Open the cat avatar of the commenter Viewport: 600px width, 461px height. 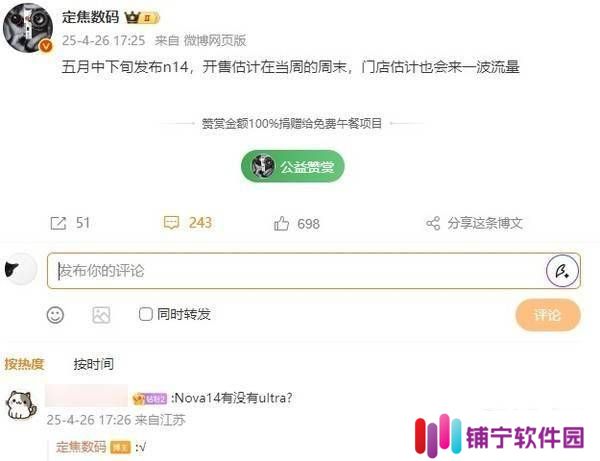click(21, 405)
